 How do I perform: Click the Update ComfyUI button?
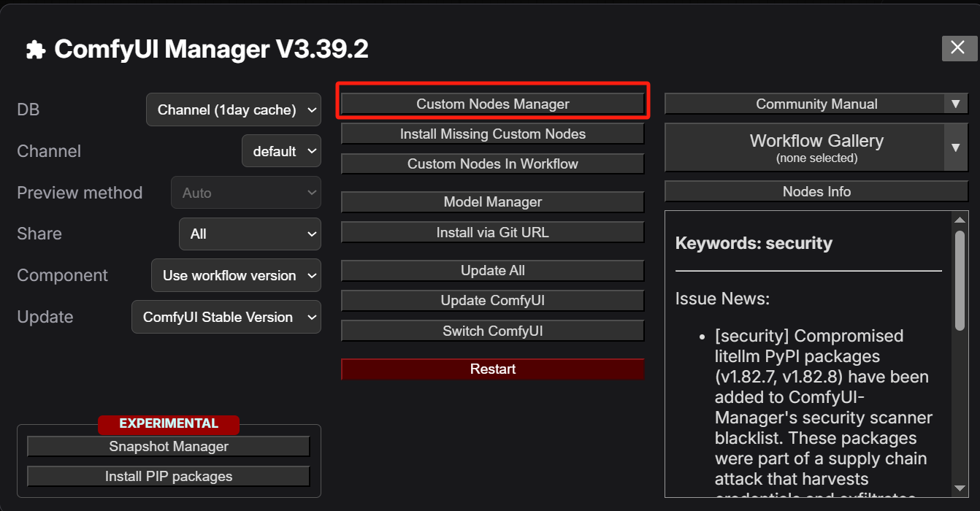493,301
